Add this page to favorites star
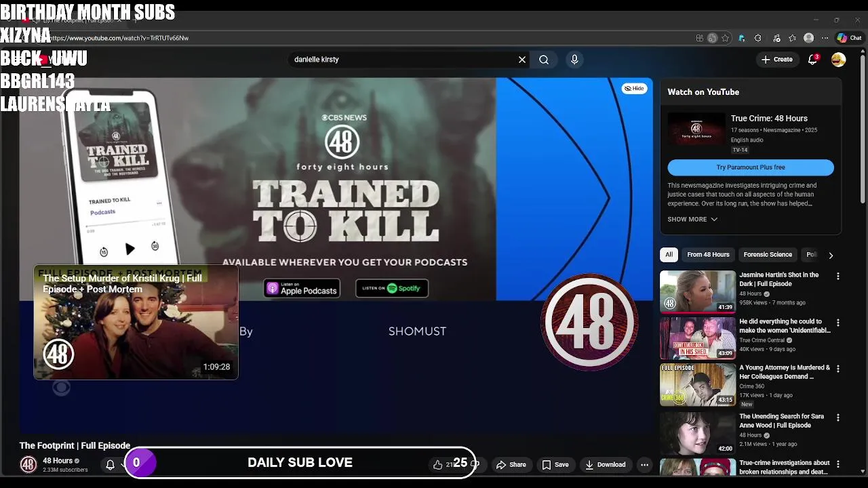 [725, 38]
